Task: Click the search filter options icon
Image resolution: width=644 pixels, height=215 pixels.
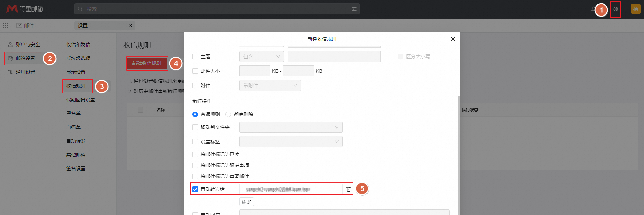Action: (x=354, y=9)
